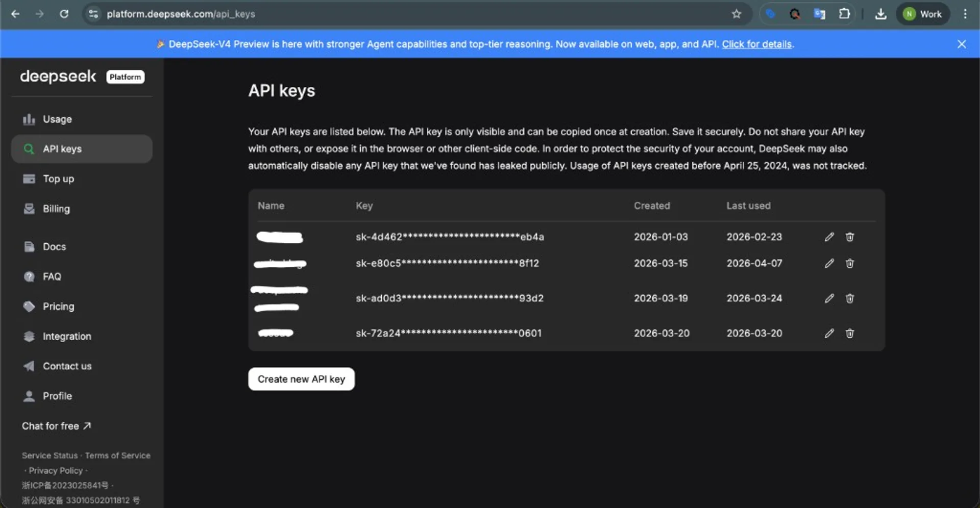Open the Service Status link
The height and width of the screenshot is (508, 980).
(50, 455)
